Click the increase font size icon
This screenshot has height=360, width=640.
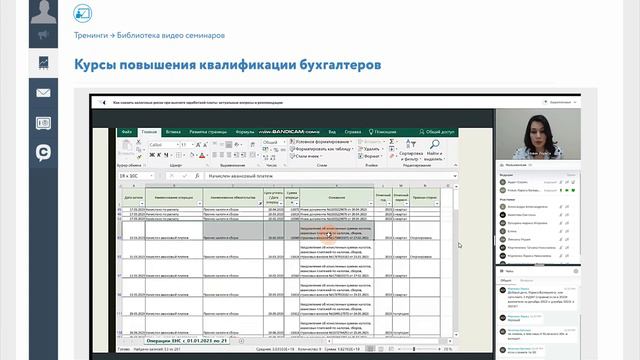198,144
